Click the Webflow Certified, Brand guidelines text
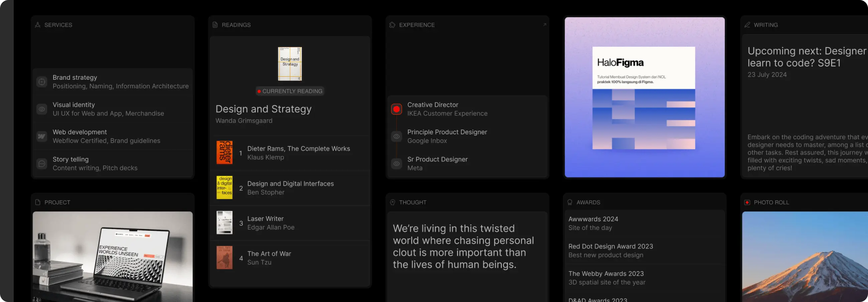The height and width of the screenshot is (302, 868). [106, 141]
